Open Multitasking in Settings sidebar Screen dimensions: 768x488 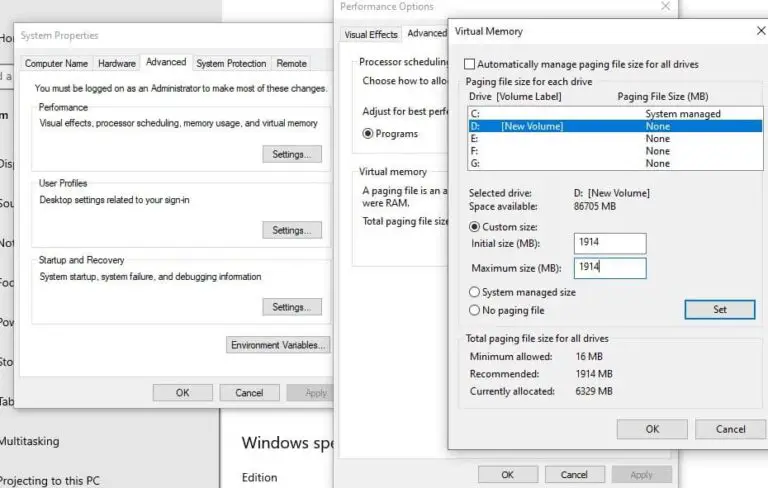tap(30, 441)
